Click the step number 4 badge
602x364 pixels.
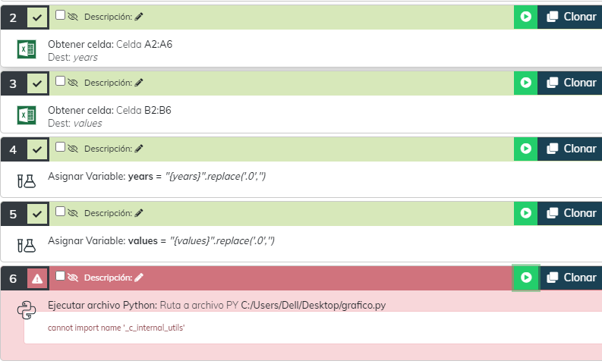(x=13, y=149)
